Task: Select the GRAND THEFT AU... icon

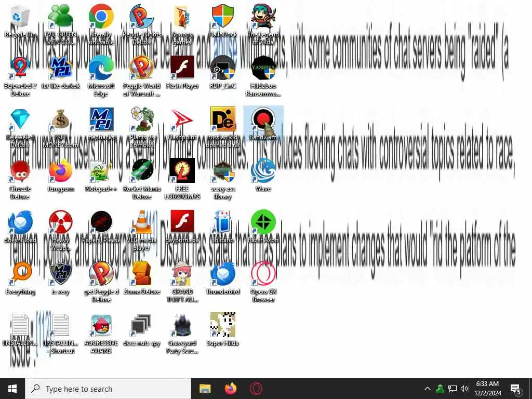Action: tap(182, 274)
